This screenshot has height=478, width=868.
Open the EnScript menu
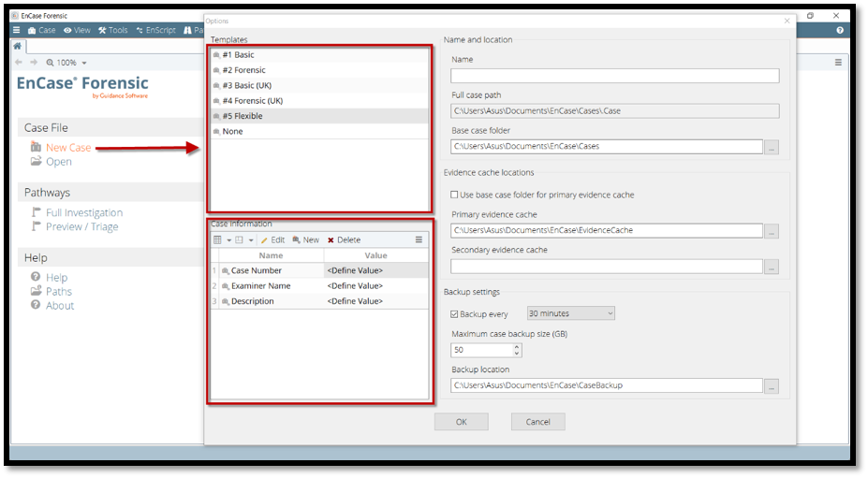pos(154,30)
